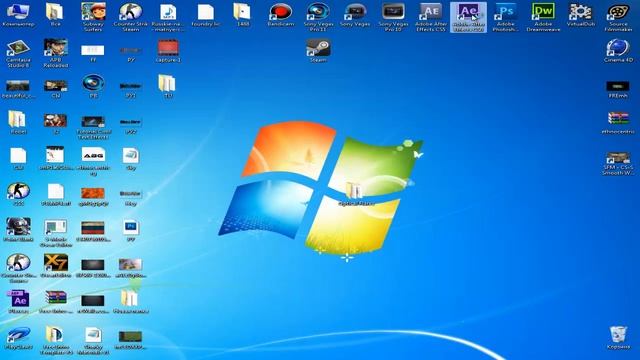Select the After Effects project file icon
This screenshot has height=360, width=640.
click(18, 302)
